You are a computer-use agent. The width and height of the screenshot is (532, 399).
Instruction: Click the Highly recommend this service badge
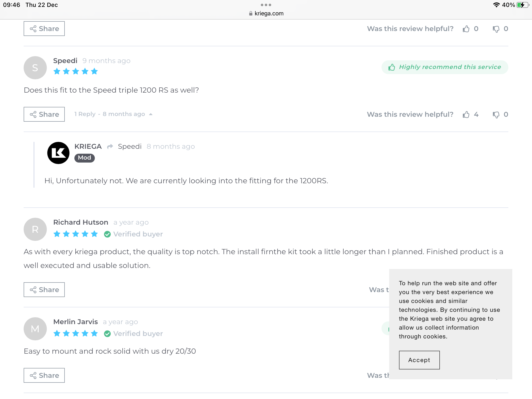point(445,67)
